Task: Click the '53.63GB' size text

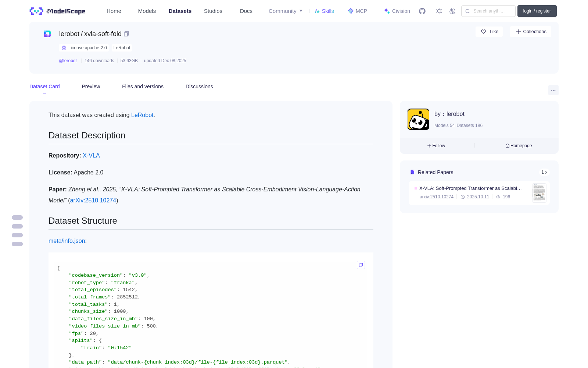Action: point(129,61)
